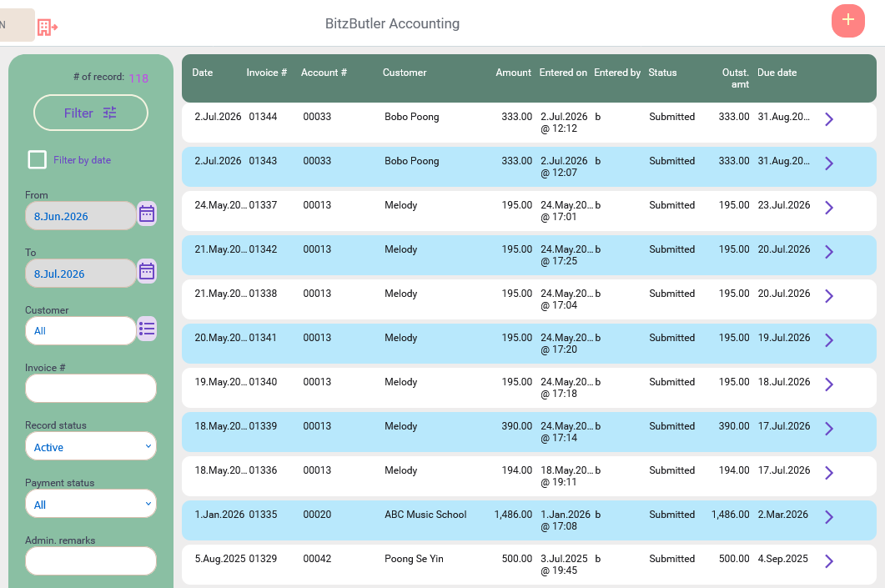This screenshot has width=885, height=588.
Task: Click the Customer field showing All
Action: (x=80, y=331)
